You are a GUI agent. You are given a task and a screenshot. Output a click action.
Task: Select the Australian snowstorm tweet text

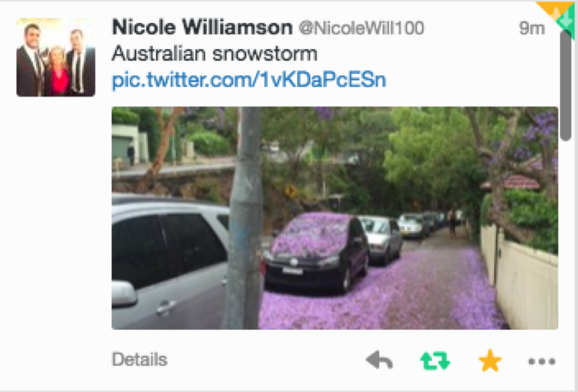click(214, 53)
